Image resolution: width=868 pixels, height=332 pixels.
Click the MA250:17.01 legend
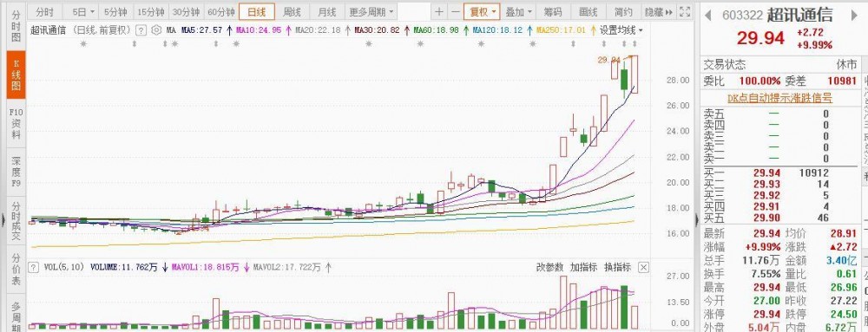[x=560, y=30]
